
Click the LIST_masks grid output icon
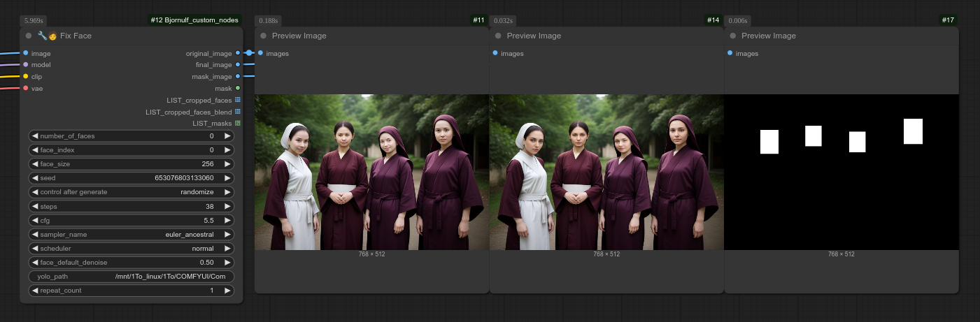[x=238, y=123]
